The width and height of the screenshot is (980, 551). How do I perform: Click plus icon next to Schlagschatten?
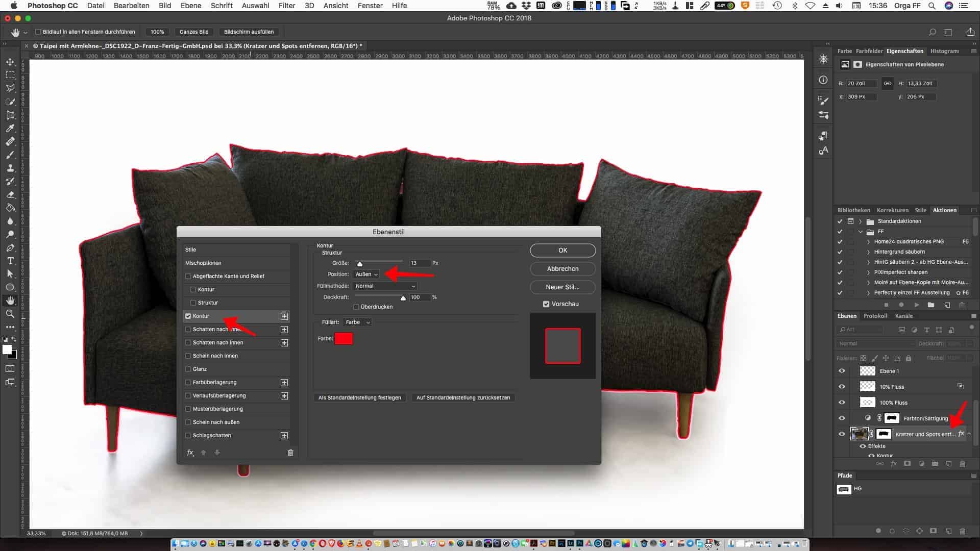click(284, 436)
